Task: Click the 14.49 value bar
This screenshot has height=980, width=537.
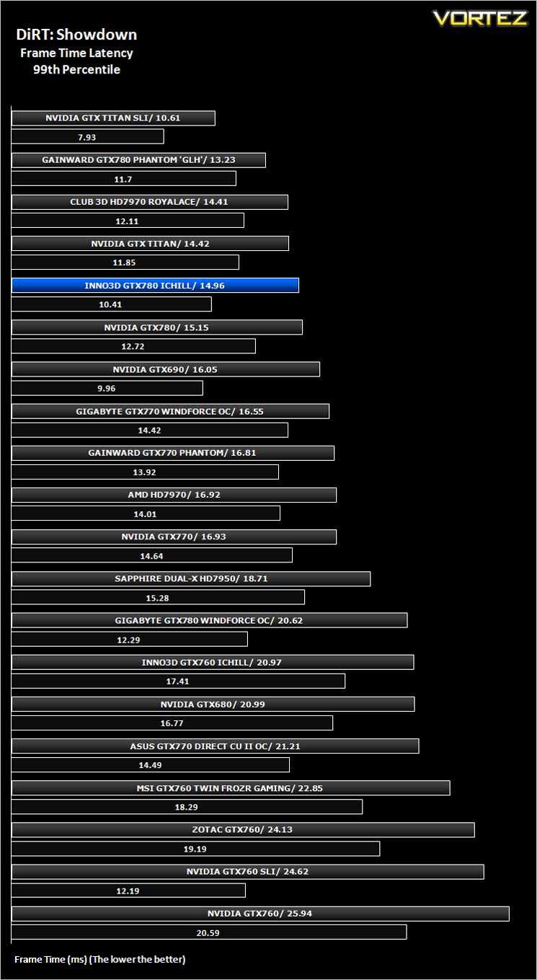Action: click(151, 764)
